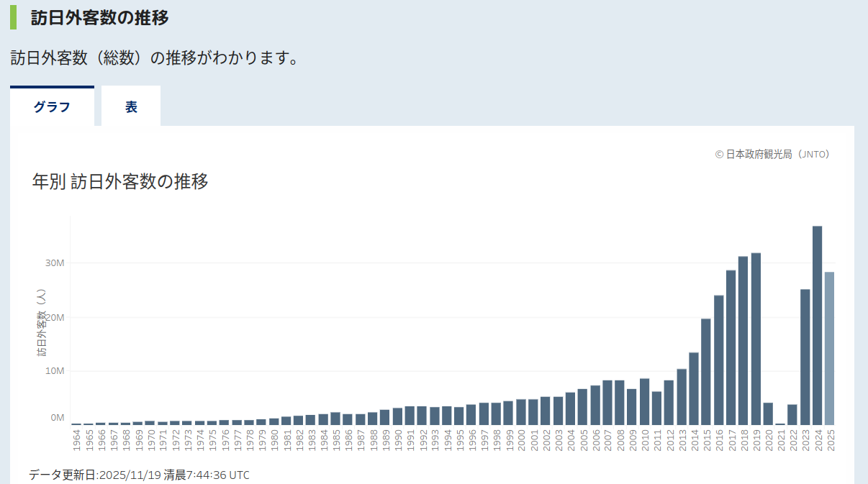Click the データ更新日 timestamp text
868x484 pixels.
point(139,475)
